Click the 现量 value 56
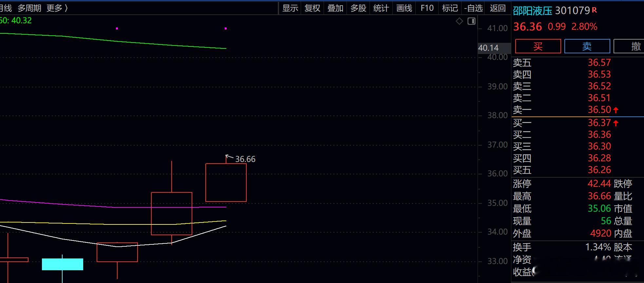Viewport: 644px width, 283px height. [606, 221]
